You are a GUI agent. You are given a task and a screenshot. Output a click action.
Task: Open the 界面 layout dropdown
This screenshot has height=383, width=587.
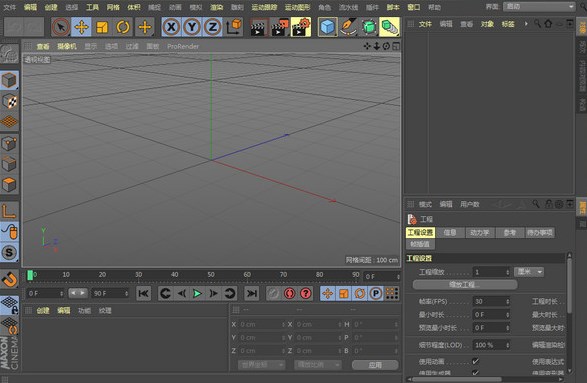tap(539, 7)
